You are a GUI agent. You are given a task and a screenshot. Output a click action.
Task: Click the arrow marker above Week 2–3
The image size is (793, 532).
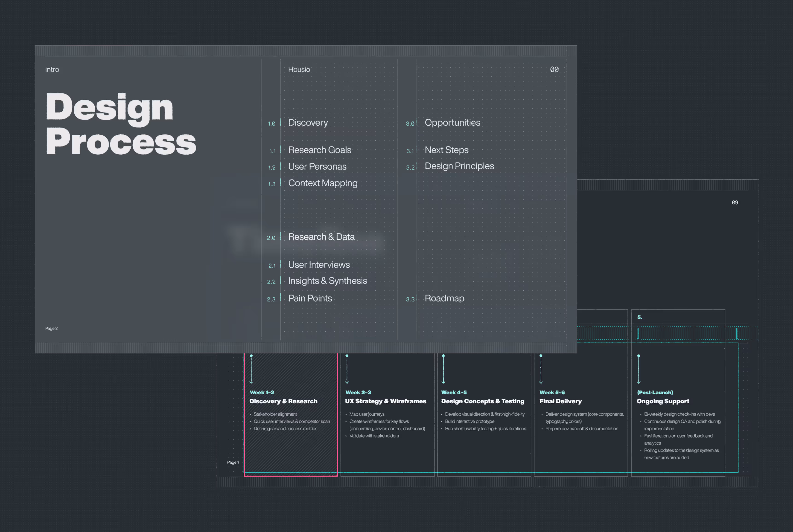[347, 369]
